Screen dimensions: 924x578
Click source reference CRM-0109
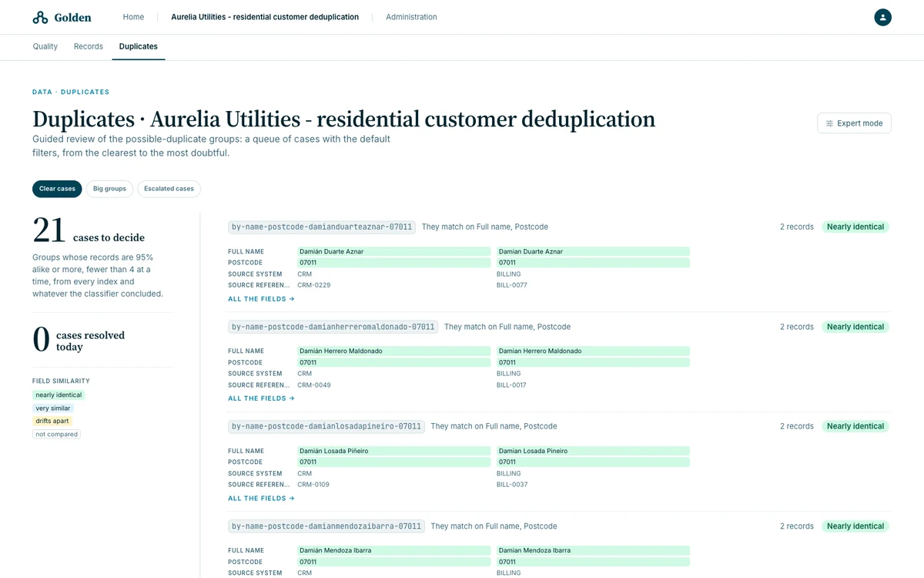(313, 485)
